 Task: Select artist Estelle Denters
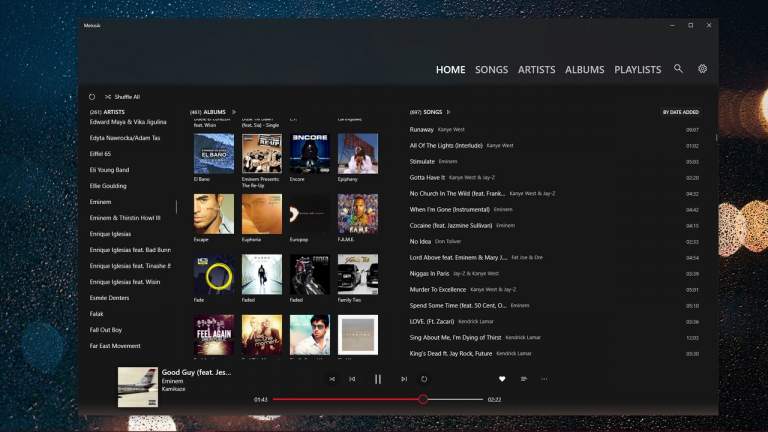[x=109, y=298]
